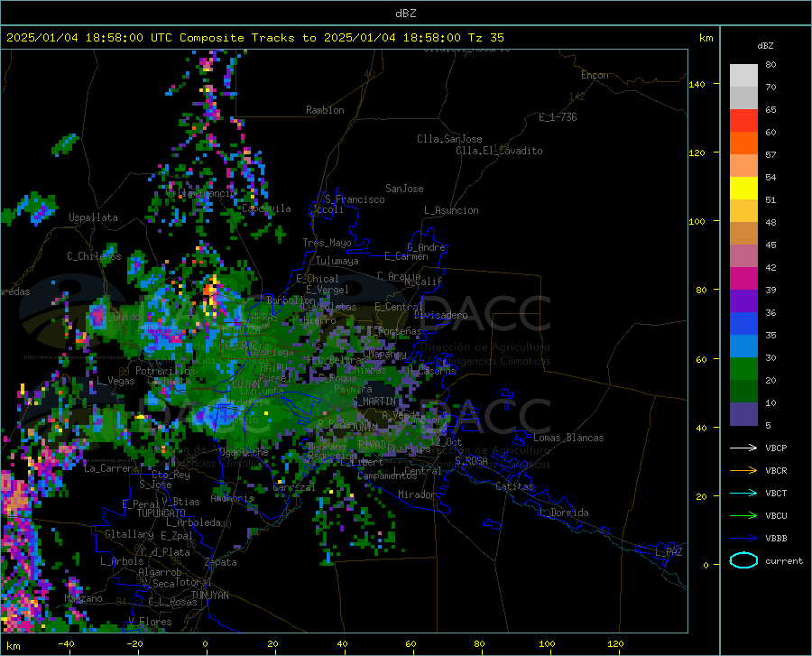
Task: Click the 'Tulumaya' map label
Action: [x=337, y=261]
